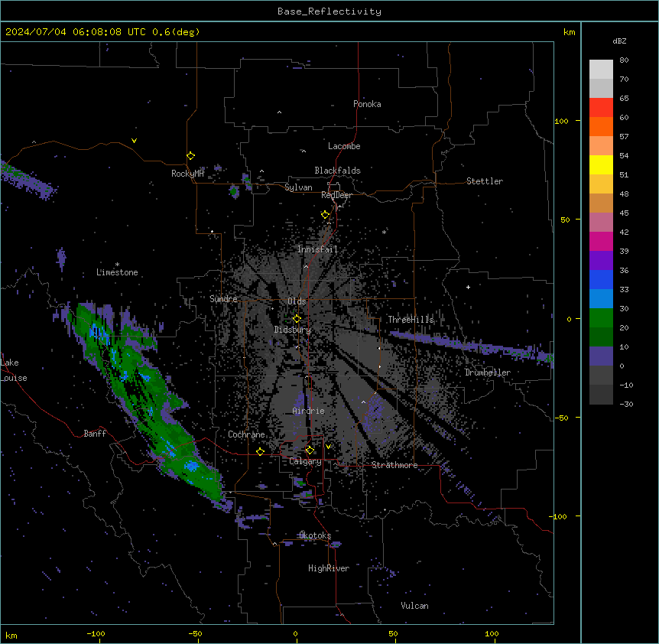Click the km label at bottom left

11,635
